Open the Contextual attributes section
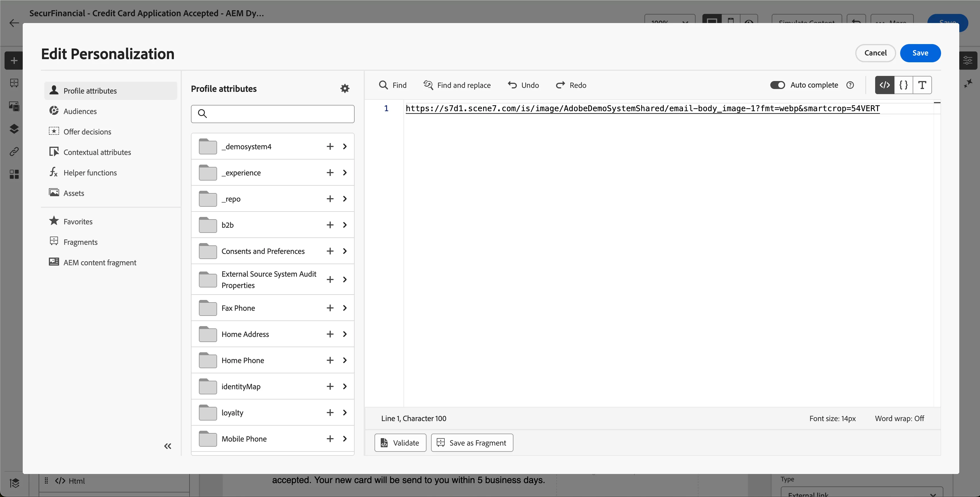This screenshot has width=980, height=497. point(111,152)
